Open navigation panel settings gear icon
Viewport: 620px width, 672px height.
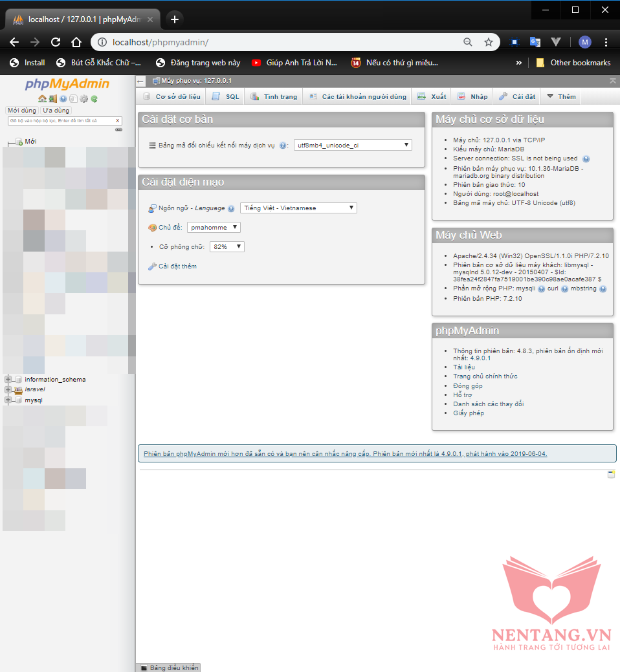(83, 99)
